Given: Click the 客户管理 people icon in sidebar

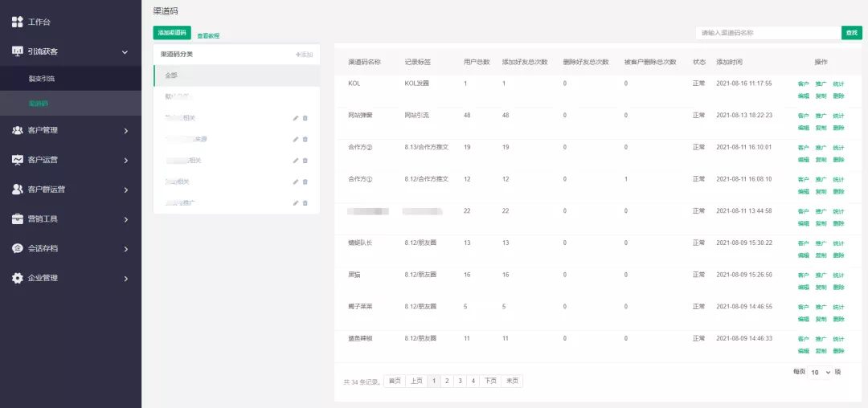Looking at the screenshot, I should coord(18,130).
